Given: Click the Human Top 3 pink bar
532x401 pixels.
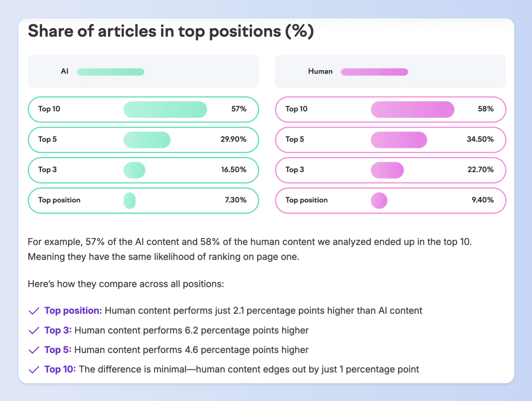Looking at the screenshot, I should [x=387, y=170].
